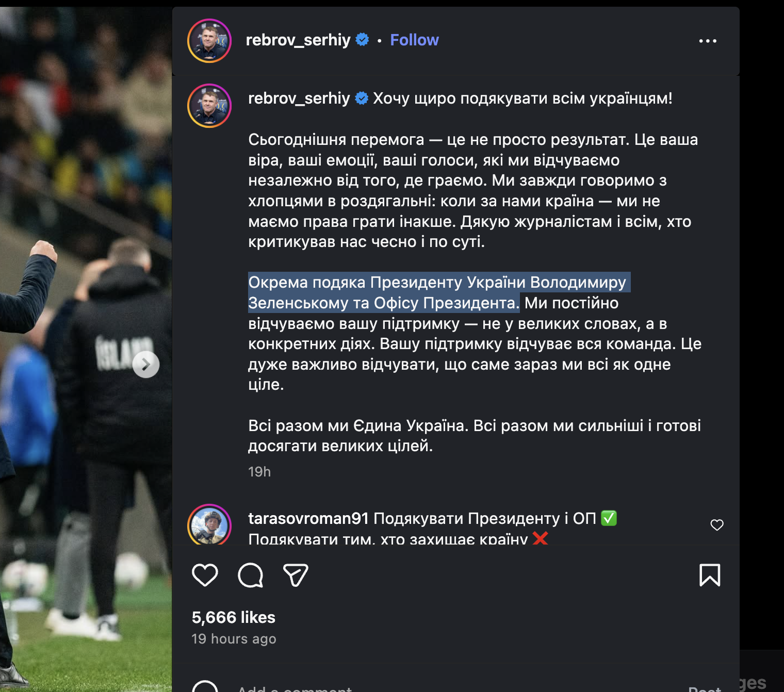The width and height of the screenshot is (784, 692).
Task: Share the post via paper plane icon
Action: 296,575
